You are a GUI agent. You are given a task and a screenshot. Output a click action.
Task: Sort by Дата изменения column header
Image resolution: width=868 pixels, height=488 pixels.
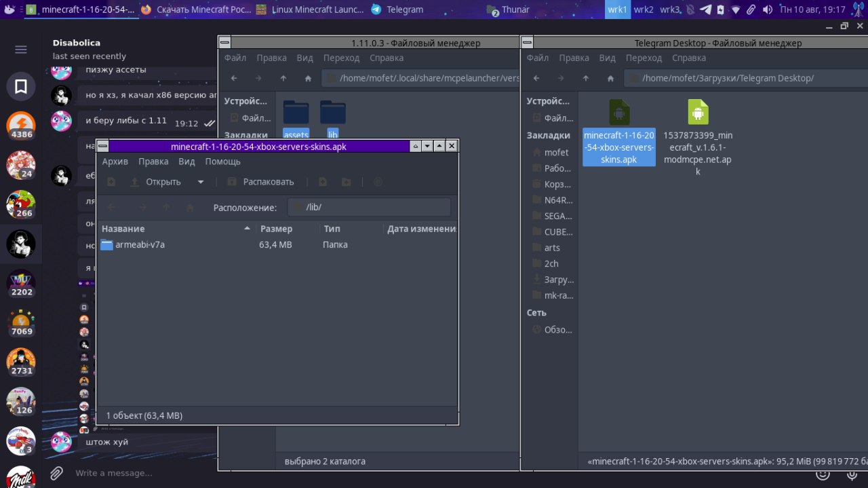coord(420,229)
